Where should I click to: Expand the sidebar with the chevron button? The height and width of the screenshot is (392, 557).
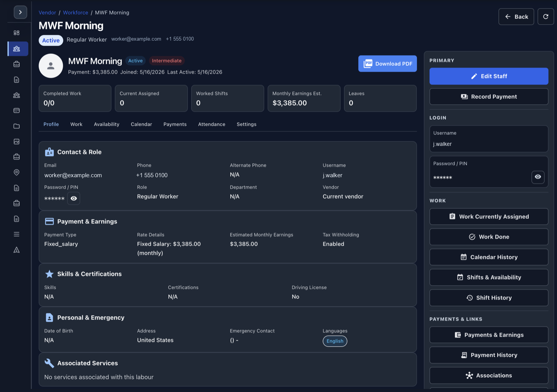click(21, 12)
